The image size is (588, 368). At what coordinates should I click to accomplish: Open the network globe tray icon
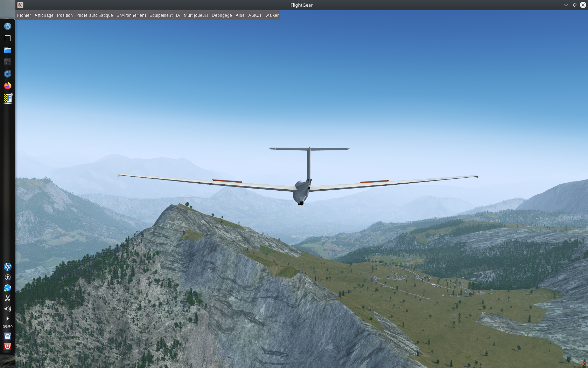click(x=8, y=288)
